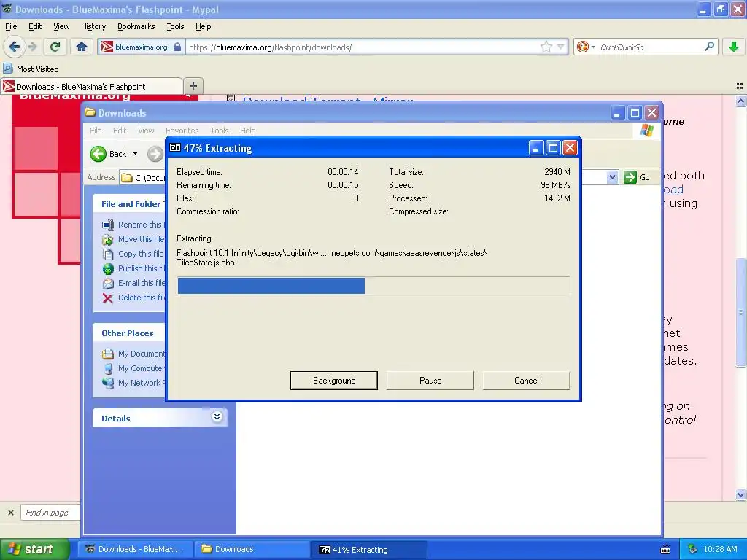This screenshot has height=560, width=747.
Task: Go to the browser Home icon
Action: pyautogui.click(x=82, y=47)
